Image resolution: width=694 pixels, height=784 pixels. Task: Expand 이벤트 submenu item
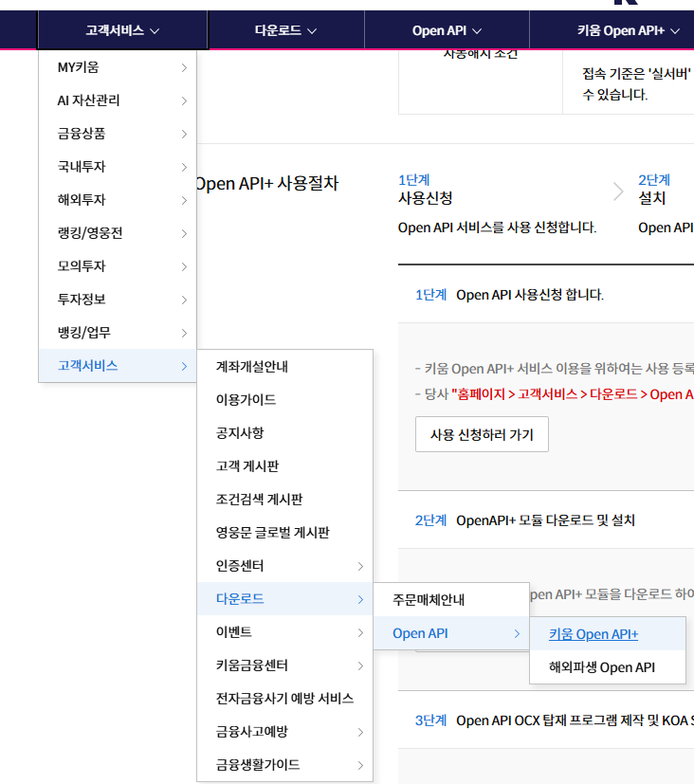pyautogui.click(x=285, y=632)
